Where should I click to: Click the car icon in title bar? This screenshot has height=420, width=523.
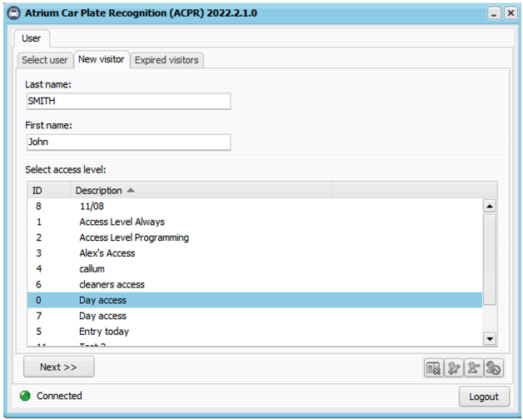pos(14,13)
